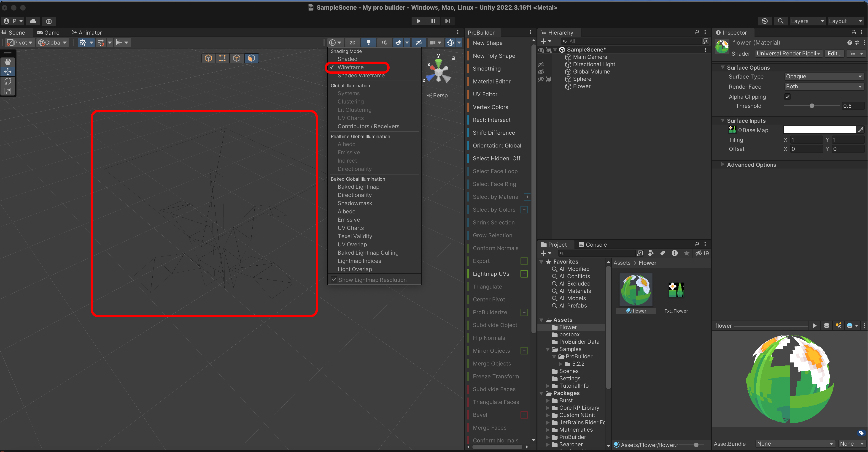Adjust the alpha Threshold slider
This screenshot has width=868, height=452.
(x=812, y=106)
